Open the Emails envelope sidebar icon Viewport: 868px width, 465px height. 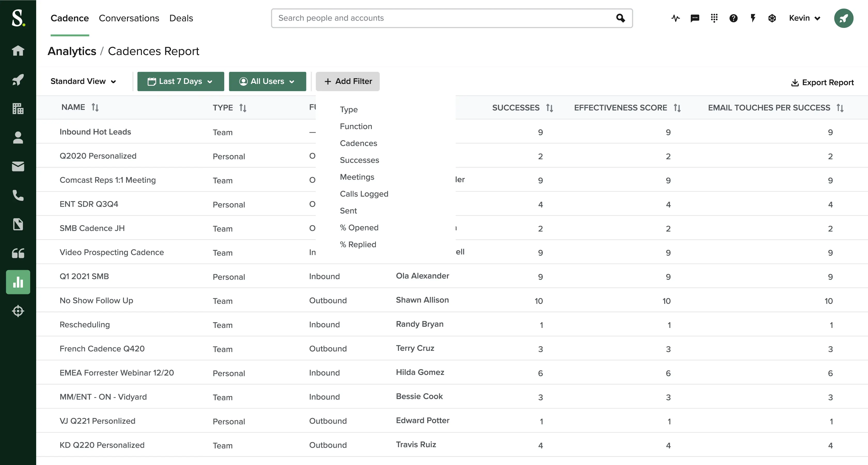(18, 166)
